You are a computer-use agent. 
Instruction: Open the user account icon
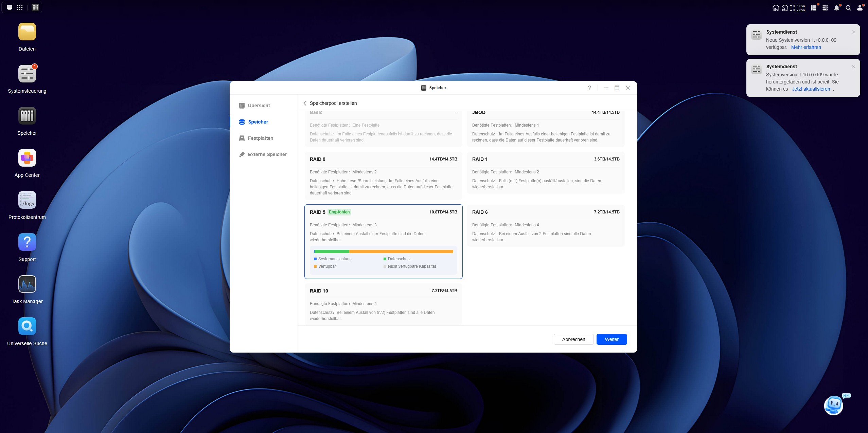(860, 8)
